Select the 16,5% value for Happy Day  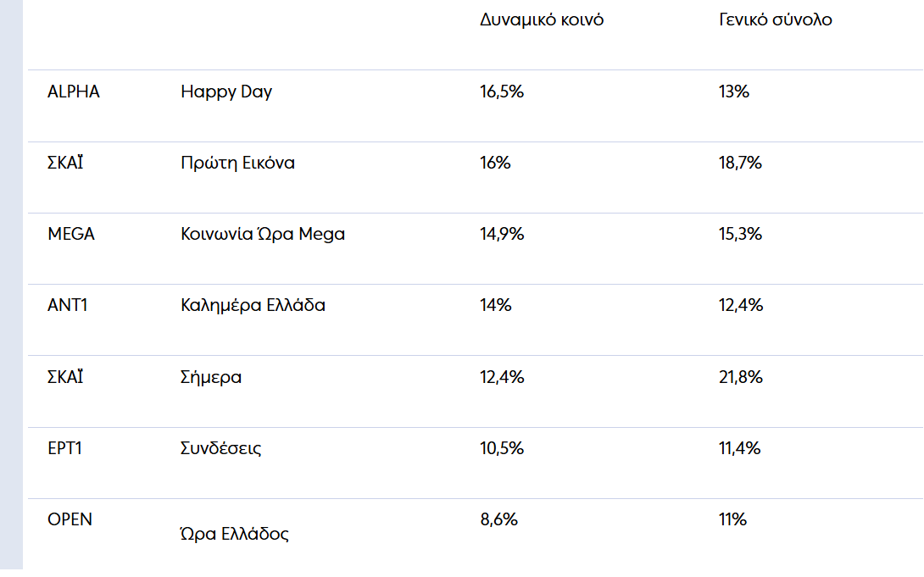click(x=502, y=92)
